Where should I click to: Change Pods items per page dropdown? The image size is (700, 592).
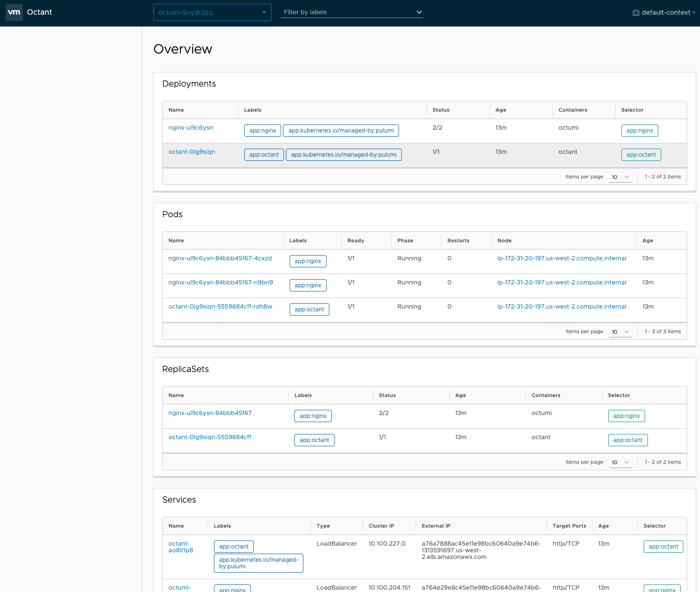(x=620, y=332)
